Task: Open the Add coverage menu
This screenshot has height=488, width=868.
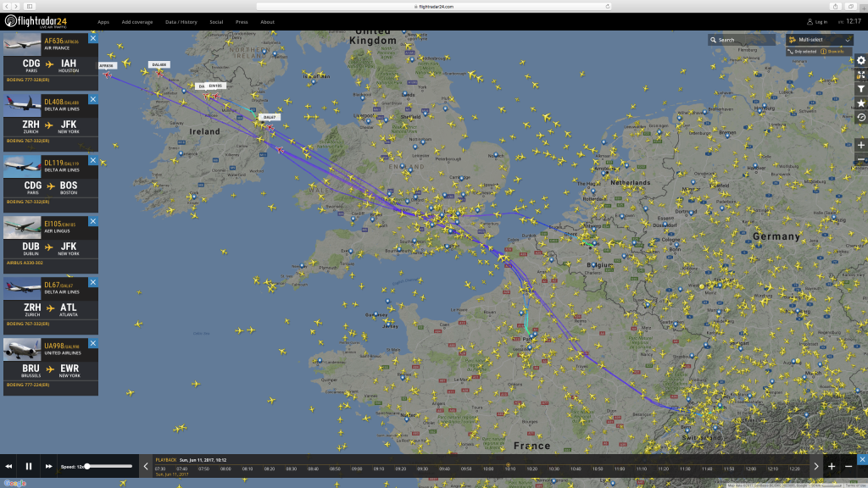Action: coord(136,22)
